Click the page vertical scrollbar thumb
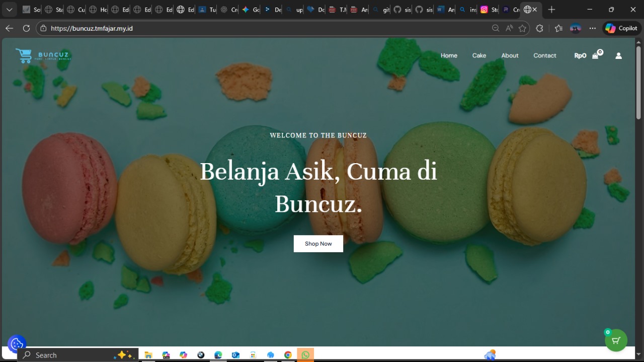The width and height of the screenshot is (644, 362). point(638,83)
